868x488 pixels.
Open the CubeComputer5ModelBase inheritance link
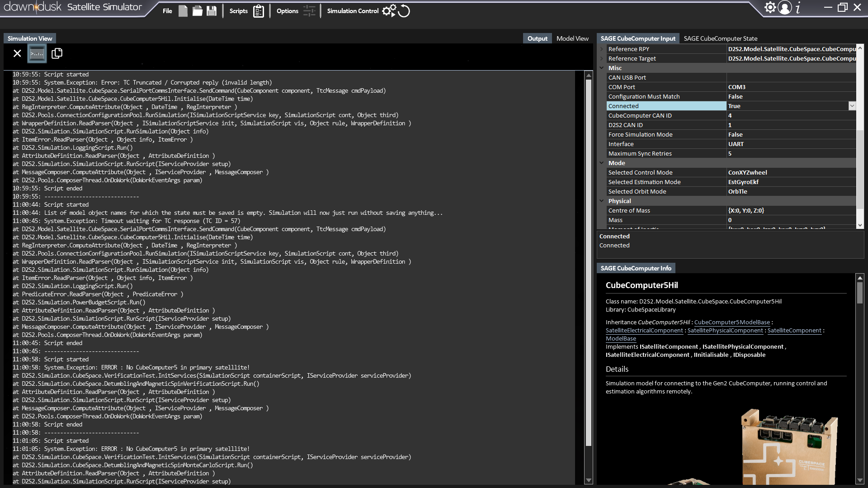(x=732, y=322)
